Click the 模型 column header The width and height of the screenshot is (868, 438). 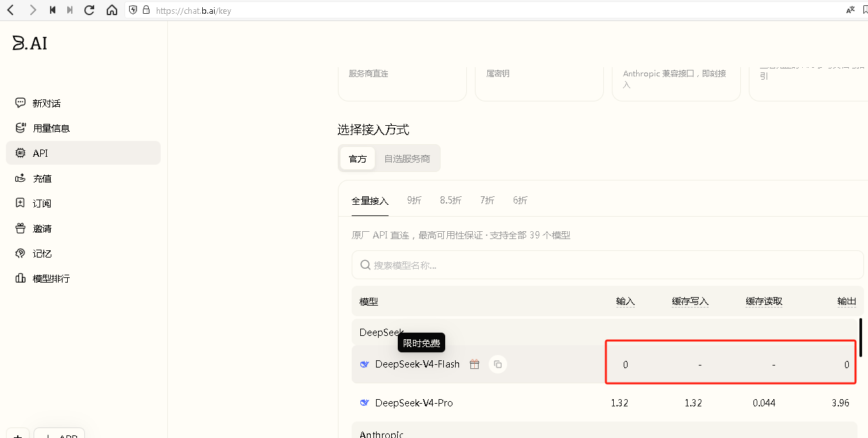369,302
